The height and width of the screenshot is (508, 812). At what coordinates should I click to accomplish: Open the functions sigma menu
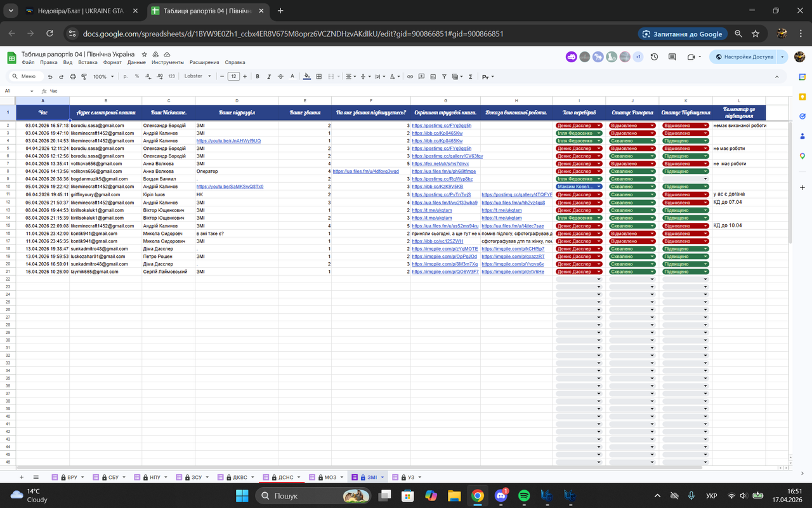click(x=470, y=76)
